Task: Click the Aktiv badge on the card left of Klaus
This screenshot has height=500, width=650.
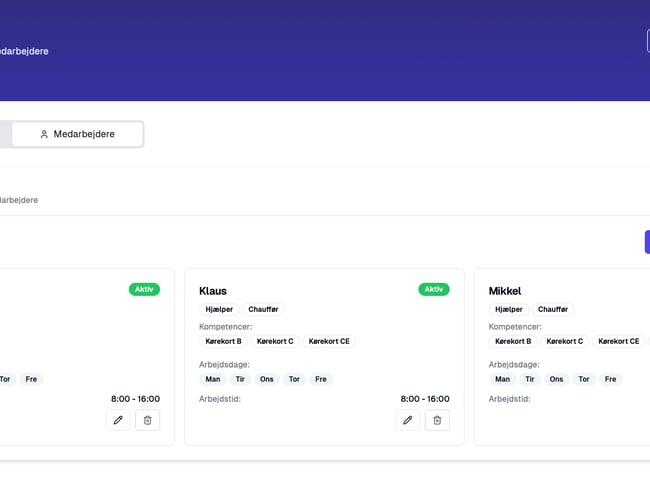Action: pos(144,289)
